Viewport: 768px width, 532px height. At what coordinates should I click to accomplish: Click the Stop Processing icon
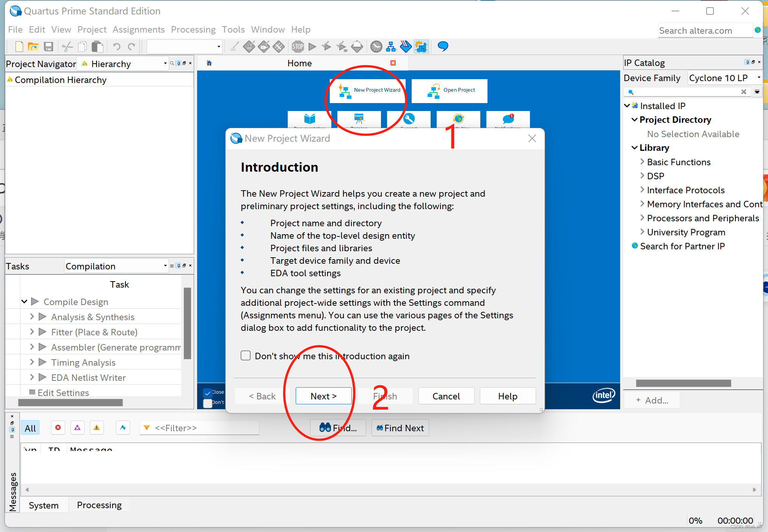[x=298, y=47]
